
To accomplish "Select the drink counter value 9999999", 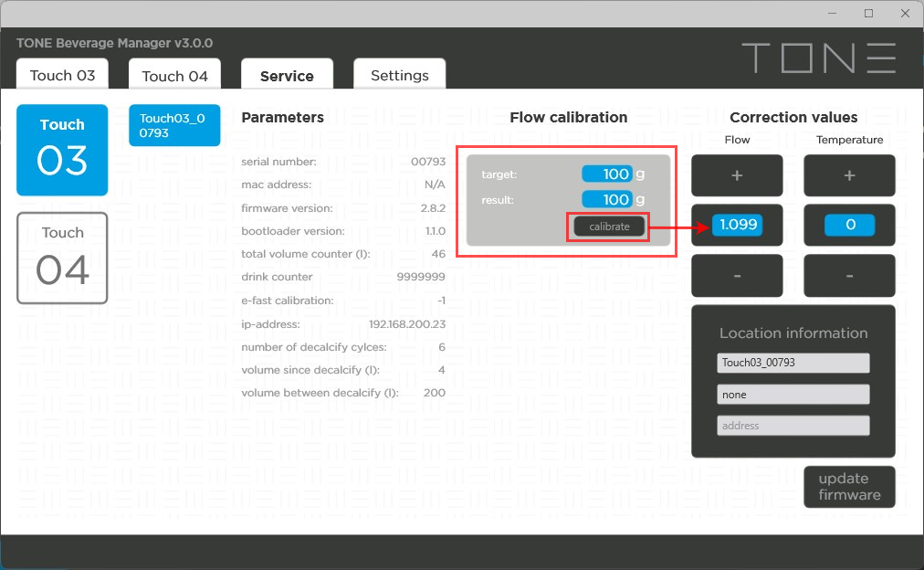I will (x=421, y=277).
